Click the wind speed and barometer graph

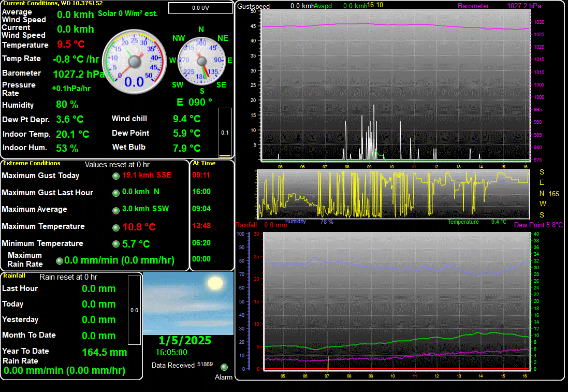[x=396, y=85]
